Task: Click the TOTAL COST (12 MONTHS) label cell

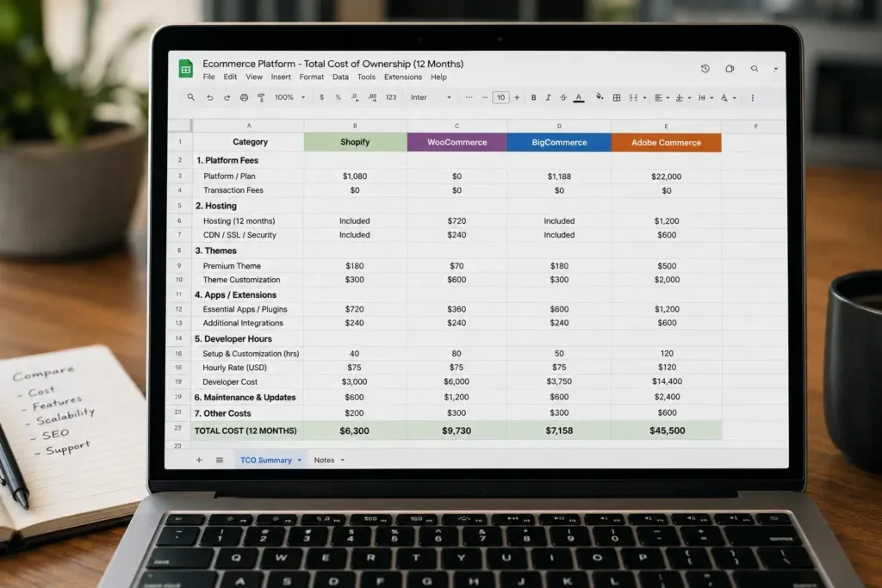Action: click(245, 430)
